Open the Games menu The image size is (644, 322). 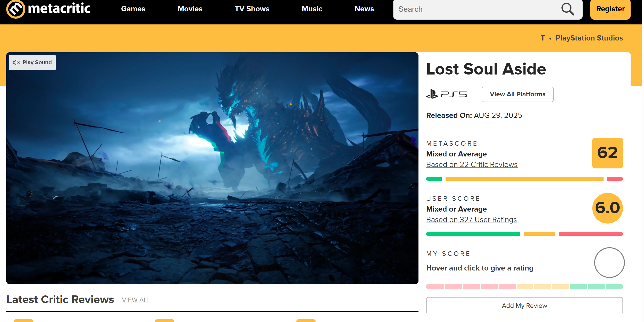(133, 9)
